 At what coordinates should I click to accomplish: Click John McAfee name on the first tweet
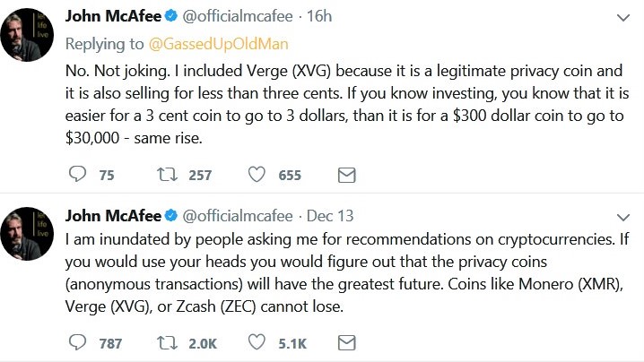tap(113, 16)
